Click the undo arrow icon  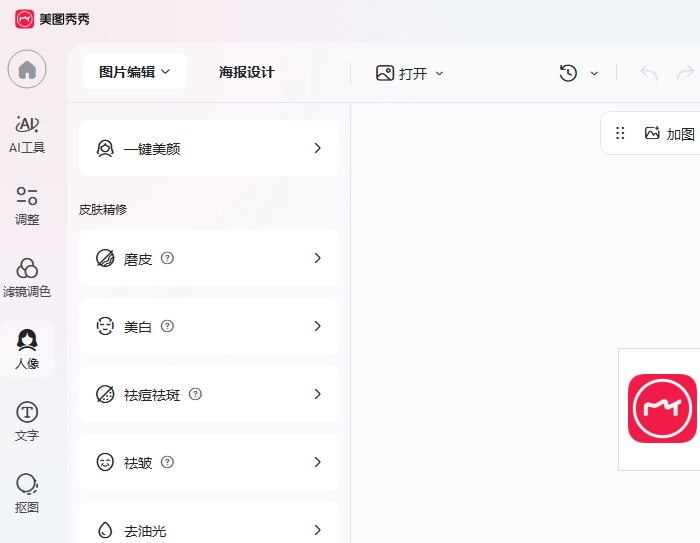tap(649, 73)
